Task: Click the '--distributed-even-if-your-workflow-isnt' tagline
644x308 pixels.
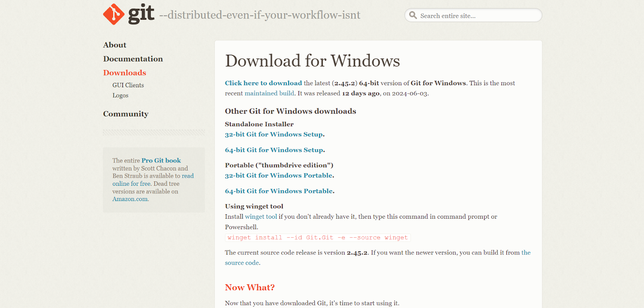Action: pyautogui.click(x=260, y=15)
